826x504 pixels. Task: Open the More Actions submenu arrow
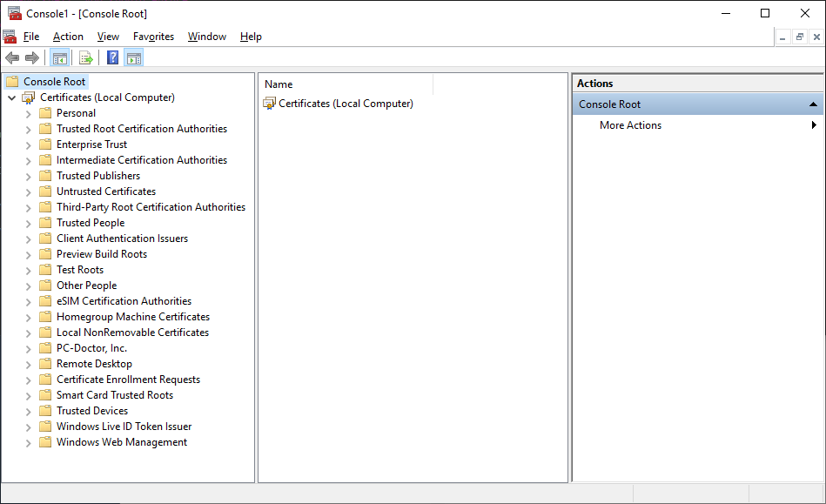click(814, 124)
